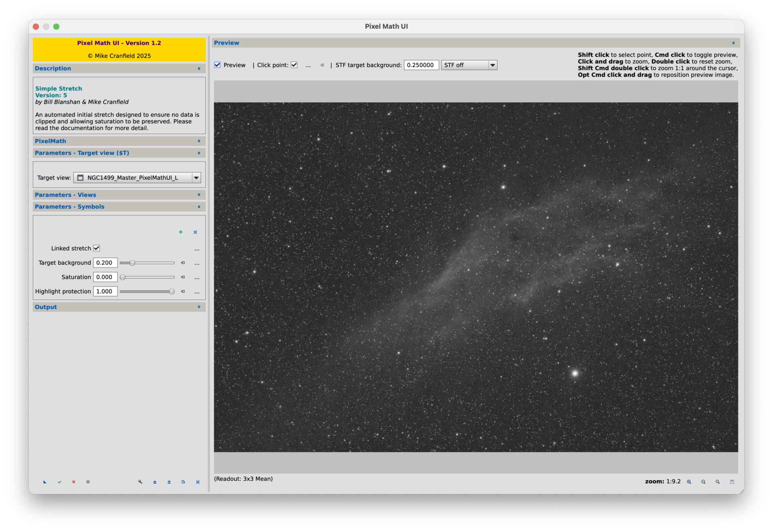The image size is (773, 532).
Task: Toggle the Preview checkbox
Action: tap(218, 65)
